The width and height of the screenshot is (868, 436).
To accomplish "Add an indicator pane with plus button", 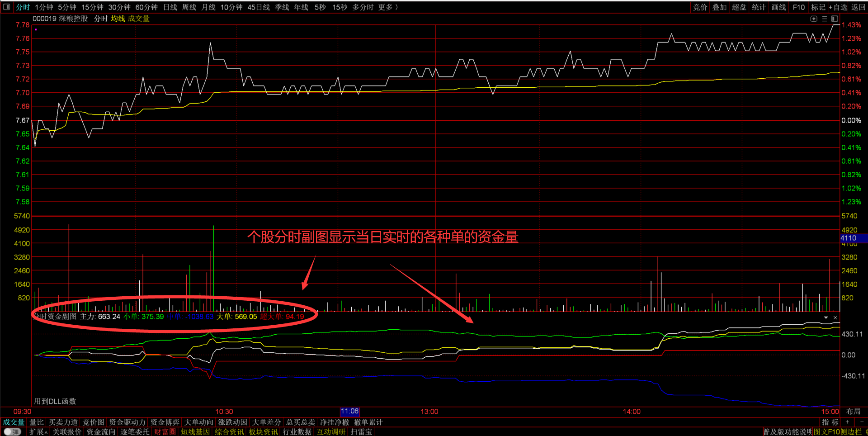I will tap(847, 422).
